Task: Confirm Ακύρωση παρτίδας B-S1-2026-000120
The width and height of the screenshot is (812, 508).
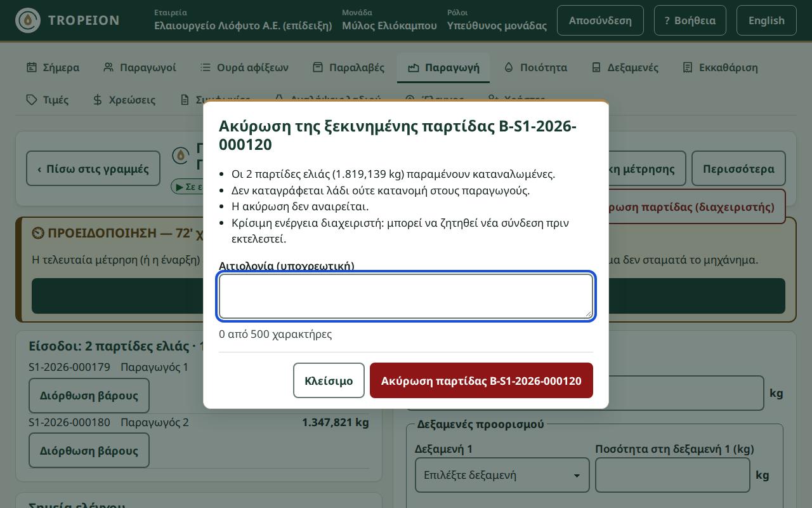Action: 481,380
